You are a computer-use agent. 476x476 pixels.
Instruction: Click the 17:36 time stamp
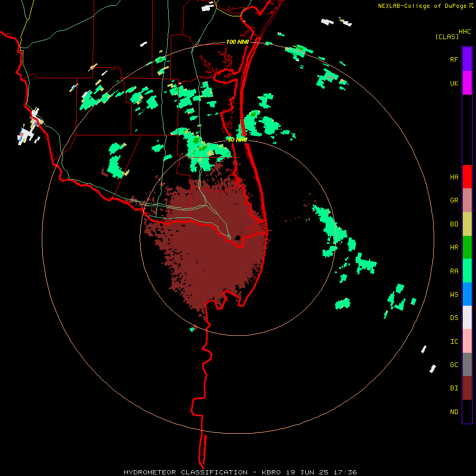point(345,472)
